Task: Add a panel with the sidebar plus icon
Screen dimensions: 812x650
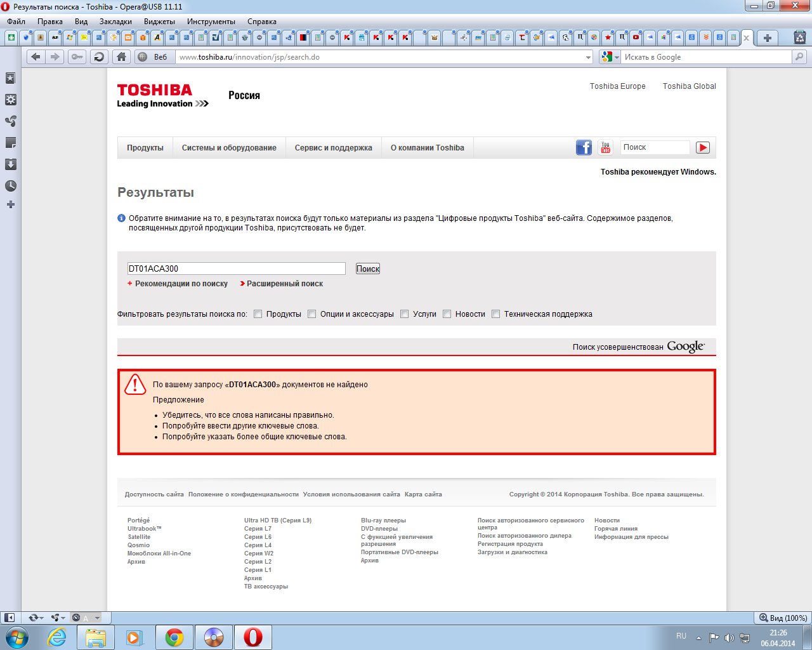Action: (x=11, y=204)
